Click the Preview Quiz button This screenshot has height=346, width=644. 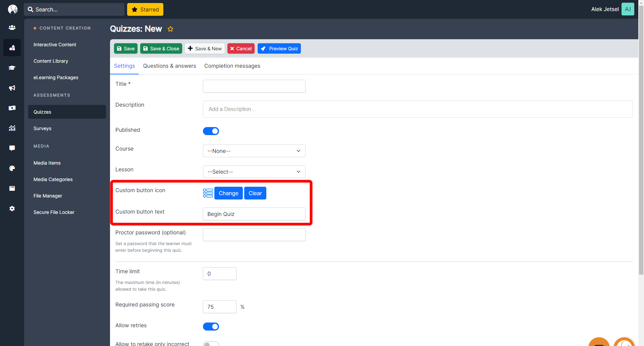[x=279, y=48]
